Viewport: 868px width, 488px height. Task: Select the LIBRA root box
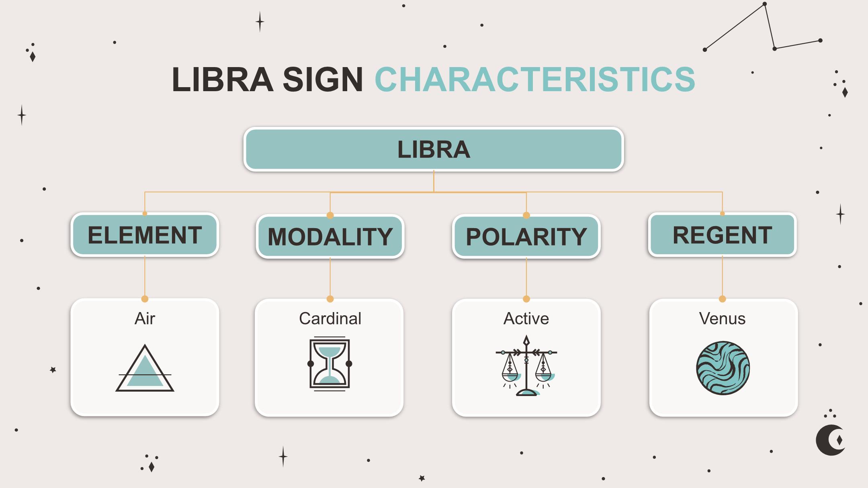coord(434,149)
